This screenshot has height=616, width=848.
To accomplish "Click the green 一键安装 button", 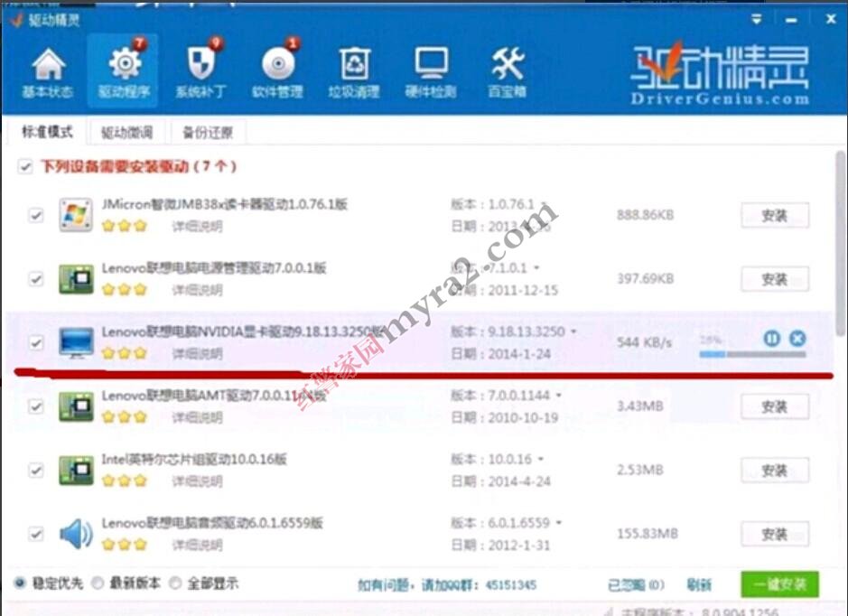I will (779, 584).
